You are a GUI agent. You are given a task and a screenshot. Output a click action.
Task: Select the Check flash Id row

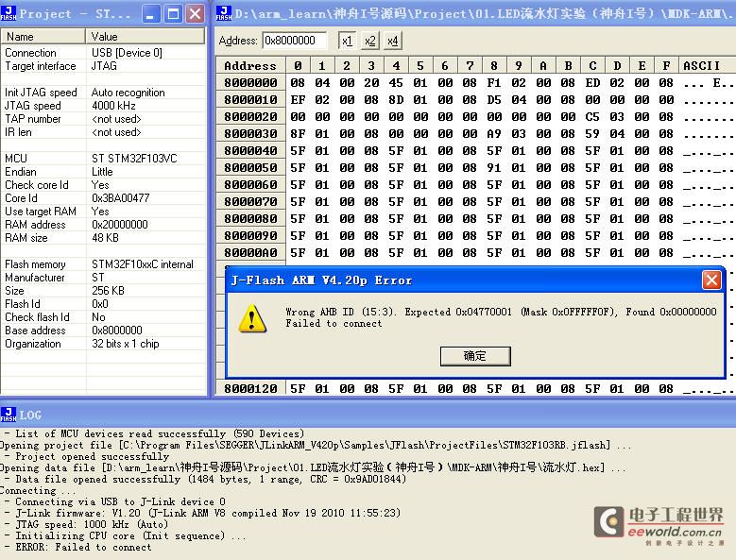(x=103, y=317)
